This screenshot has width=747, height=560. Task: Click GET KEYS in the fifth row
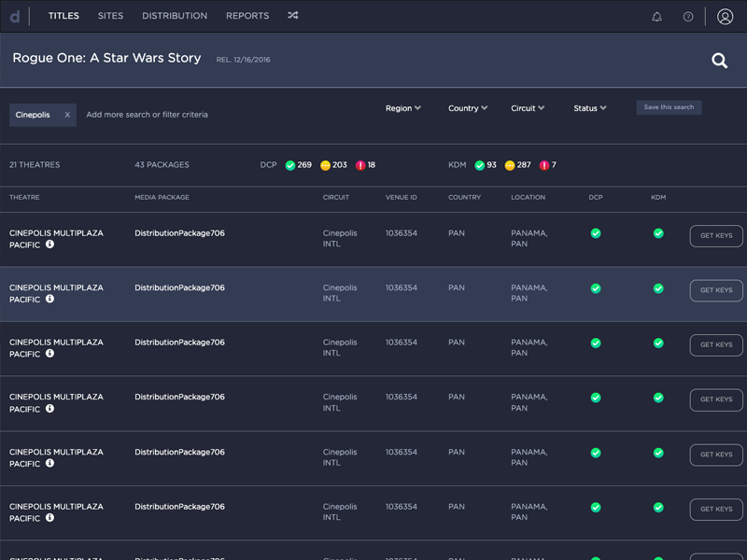click(x=716, y=455)
